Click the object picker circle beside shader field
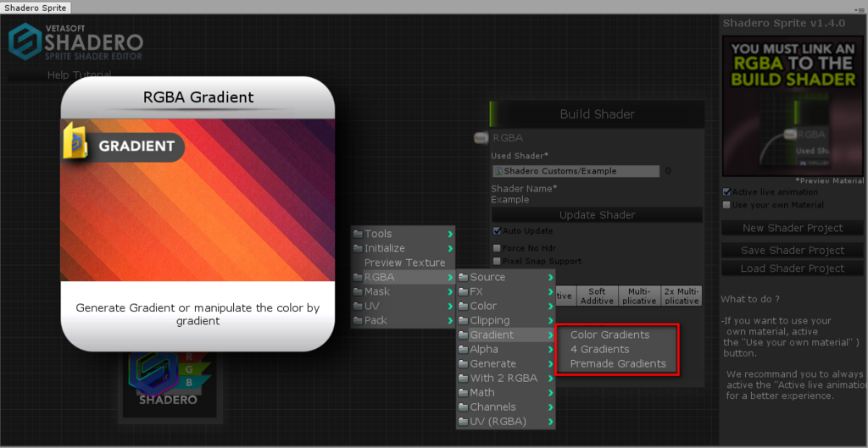The width and height of the screenshot is (868, 448). pyautogui.click(x=668, y=171)
